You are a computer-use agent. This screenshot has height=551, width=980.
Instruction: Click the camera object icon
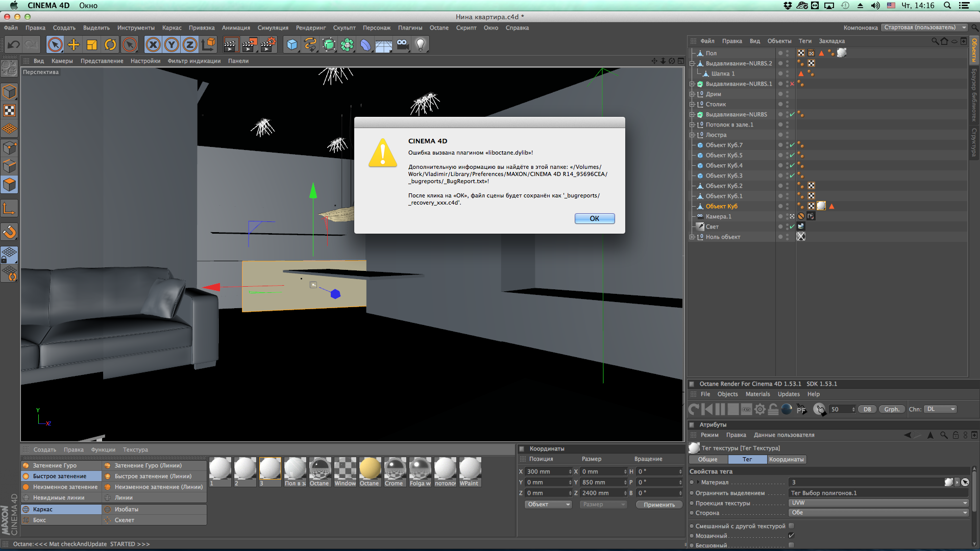tap(402, 45)
